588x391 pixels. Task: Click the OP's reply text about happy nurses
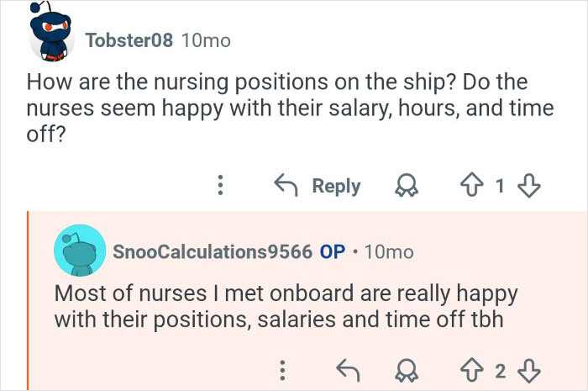tap(286, 307)
